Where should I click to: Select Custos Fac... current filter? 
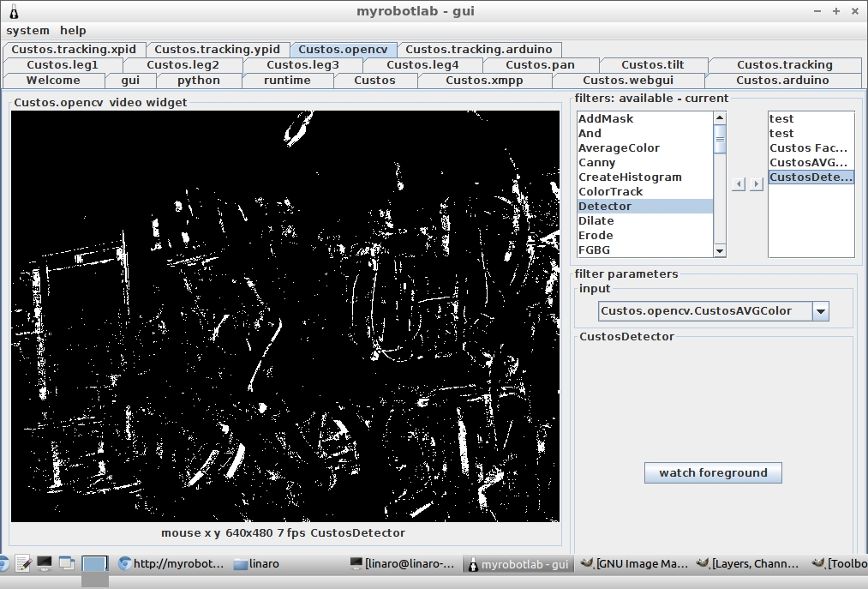coord(811,148)
